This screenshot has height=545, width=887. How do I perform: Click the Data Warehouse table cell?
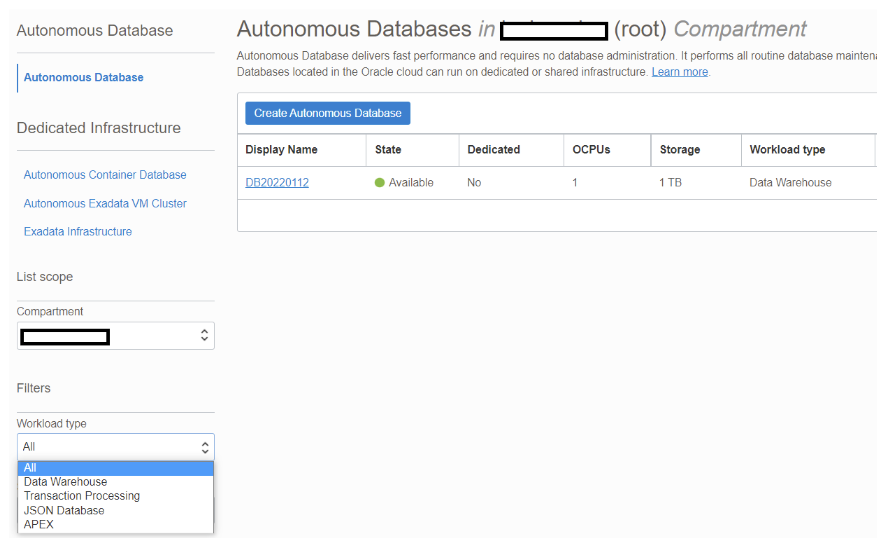point(790,183)
